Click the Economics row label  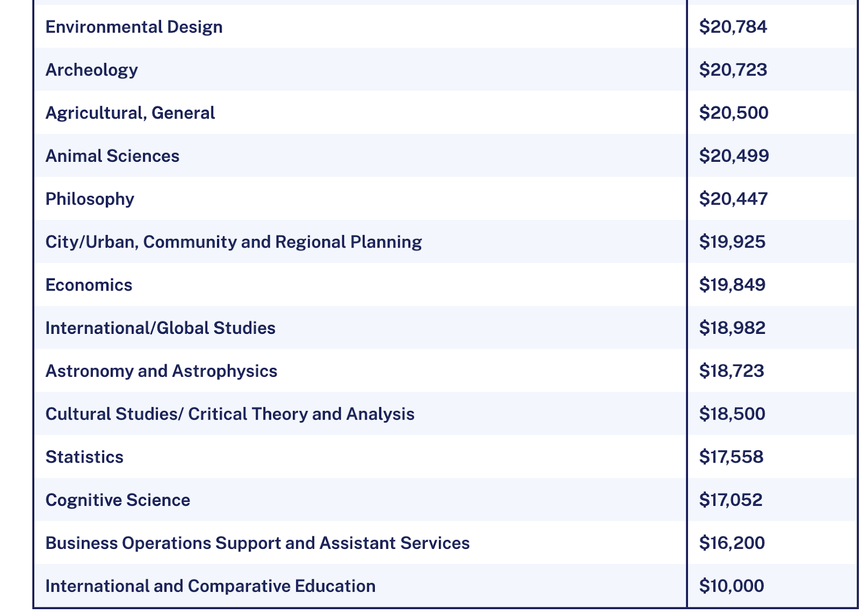[x=89, y=285]
